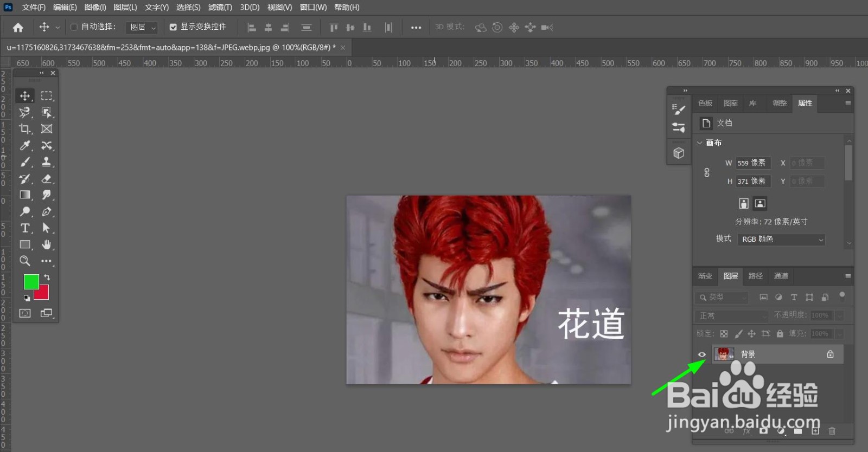Uncheck Show Transform Controls checkbox
868x452 pixels.
click(173, 27)
